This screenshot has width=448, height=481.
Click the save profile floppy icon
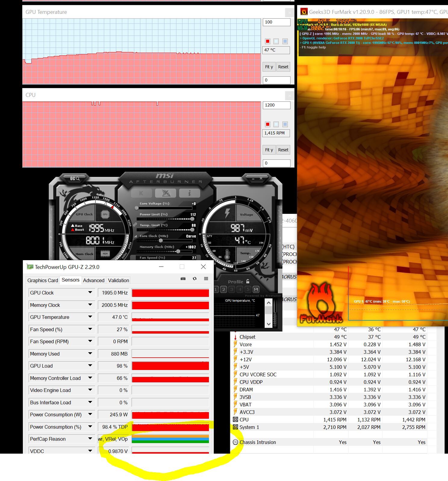coord(256,289)
